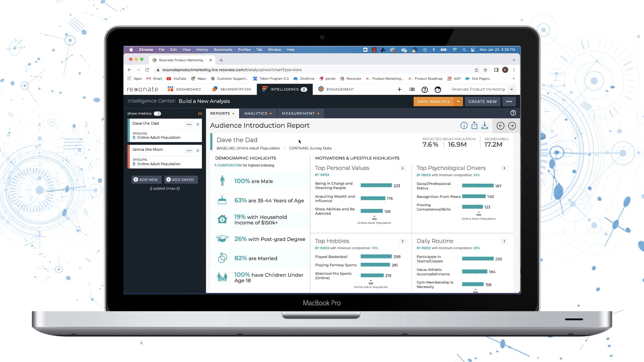Viewport: 644px width, 362px height.
Task: Click the Create New button
Action: click(x=482, y=102)
